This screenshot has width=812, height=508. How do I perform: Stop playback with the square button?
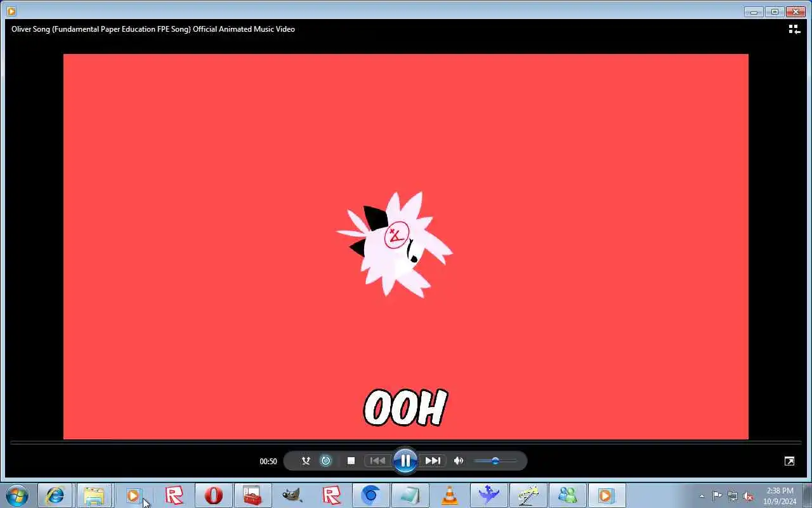[x=351, y=461]
